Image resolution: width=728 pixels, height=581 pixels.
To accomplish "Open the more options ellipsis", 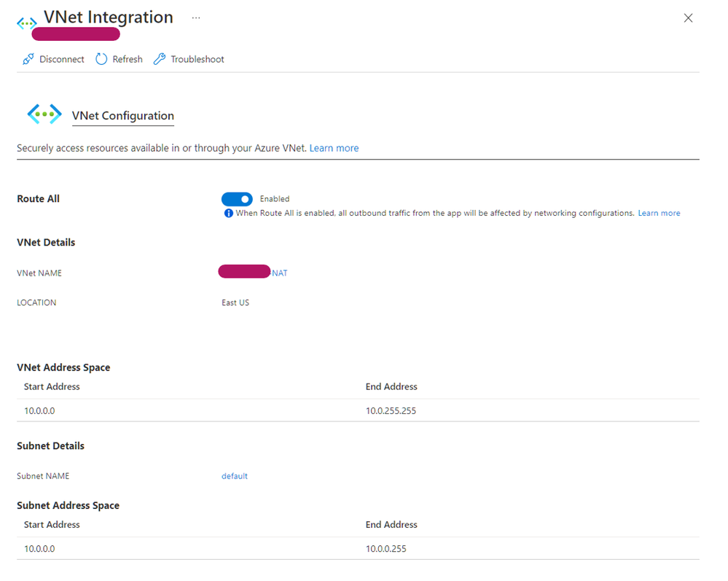I will [x=196, y=17].
